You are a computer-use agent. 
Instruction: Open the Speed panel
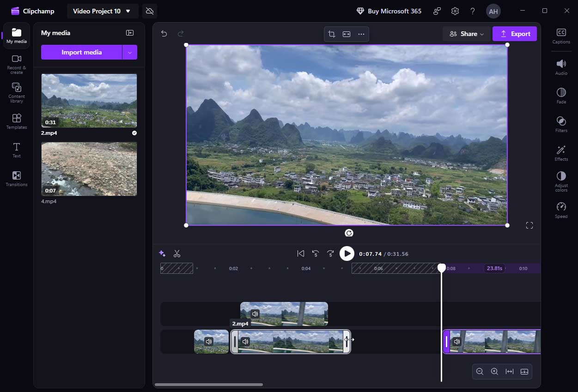coord(560,209)
